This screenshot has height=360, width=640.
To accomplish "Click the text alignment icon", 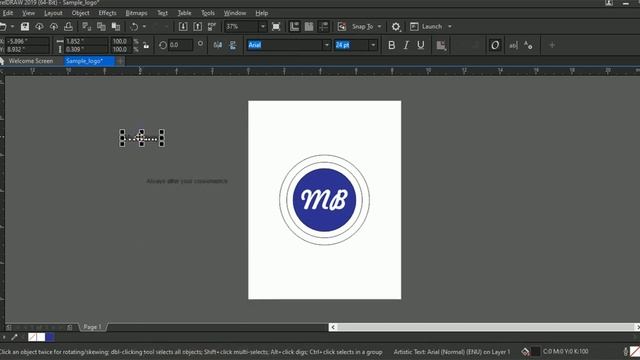I will (441, 45).
